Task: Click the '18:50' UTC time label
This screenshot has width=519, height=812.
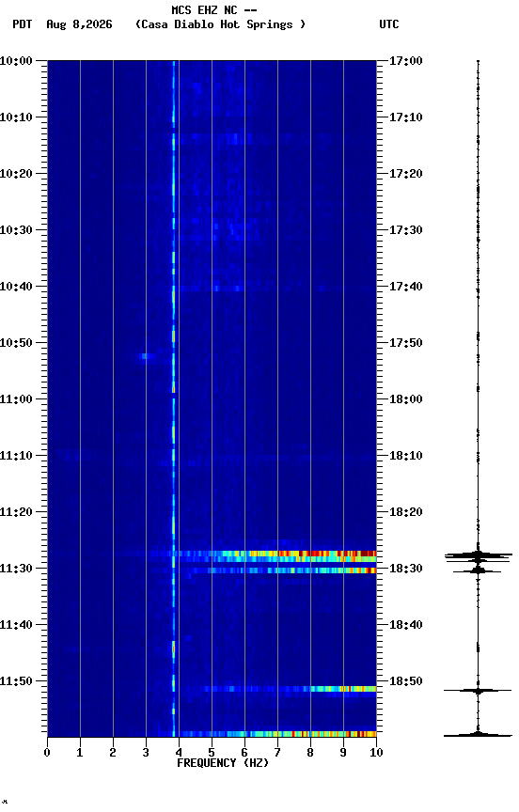Action: coord(406,681)
